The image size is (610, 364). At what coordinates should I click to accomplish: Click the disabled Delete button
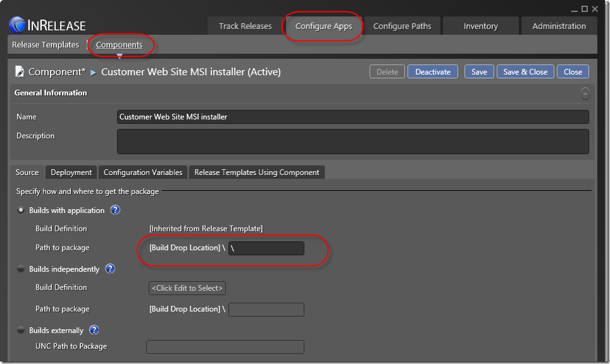[x=387, y=72]
